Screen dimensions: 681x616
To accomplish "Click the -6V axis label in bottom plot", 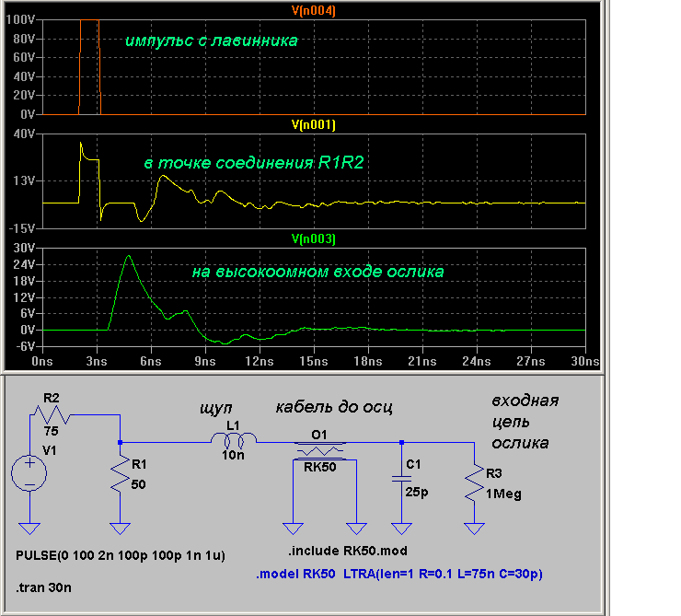I will click(25, 346).
